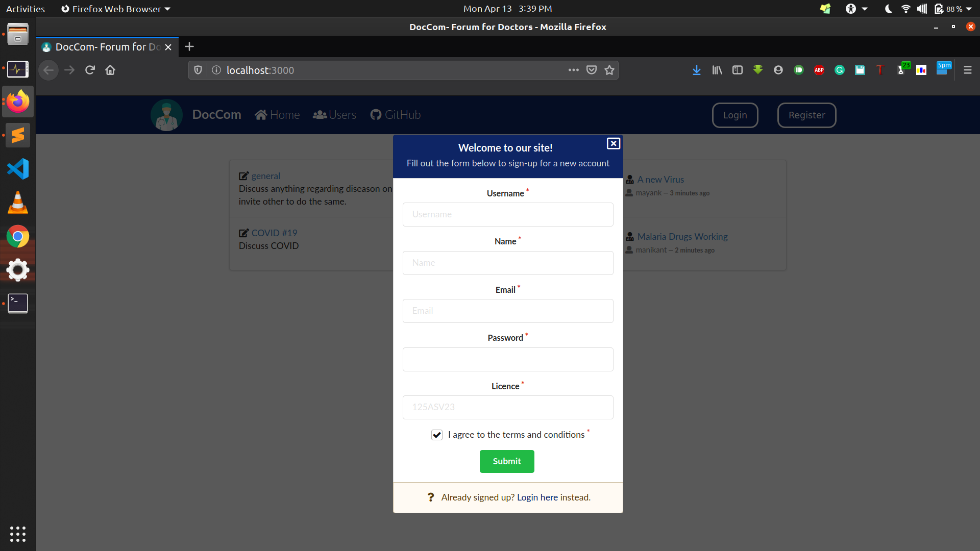
Task: Expand the battery system menu arrow
Action: [x=969, y=9]
